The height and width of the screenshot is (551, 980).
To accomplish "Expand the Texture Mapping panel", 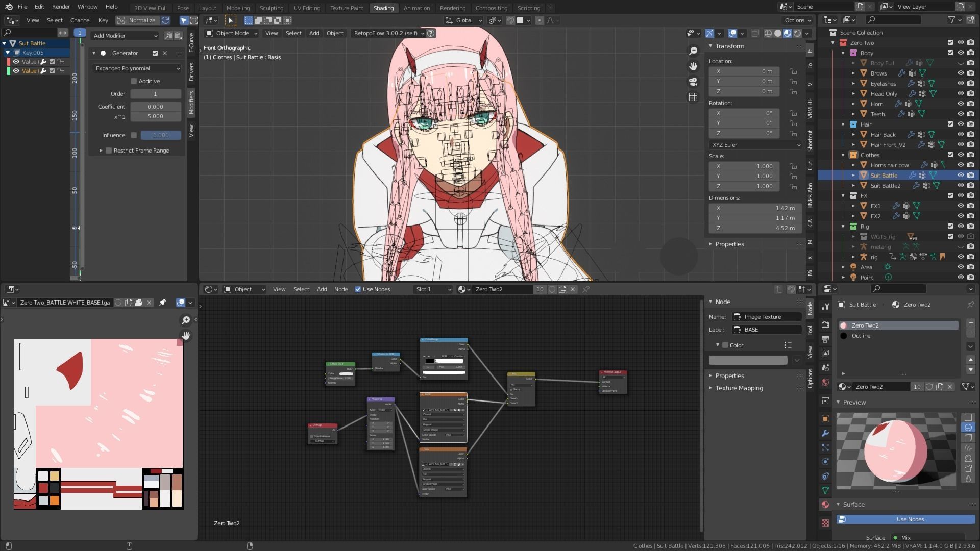I will pyautogui.click(x=710, y=388).
